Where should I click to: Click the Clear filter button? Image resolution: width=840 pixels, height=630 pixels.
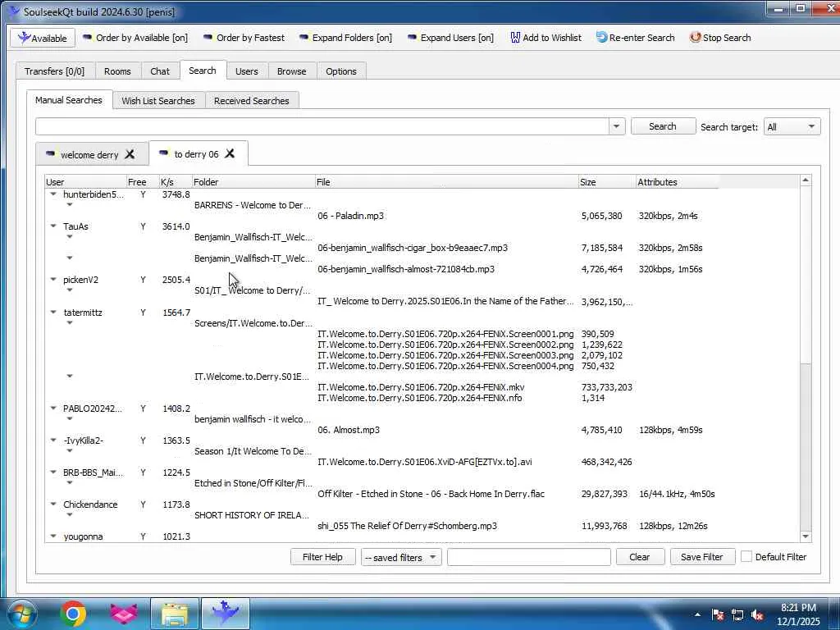640,557
